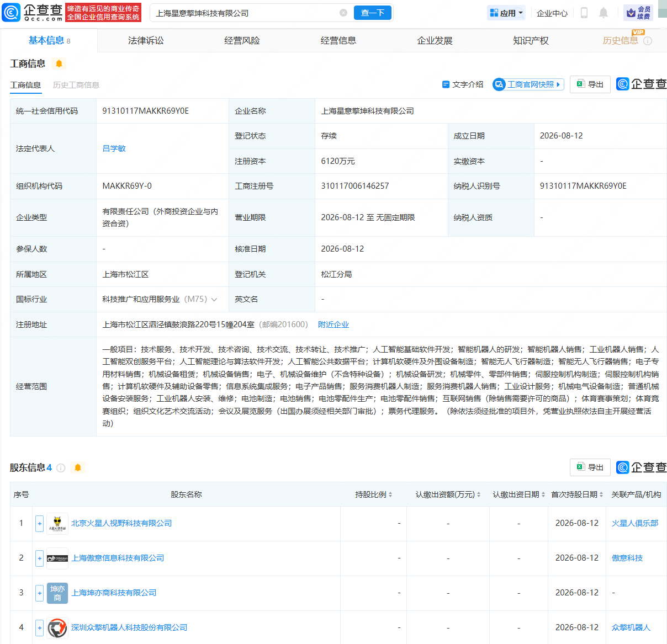
Task: Click the VIP member renewal badge
Action: click(638, 13)
